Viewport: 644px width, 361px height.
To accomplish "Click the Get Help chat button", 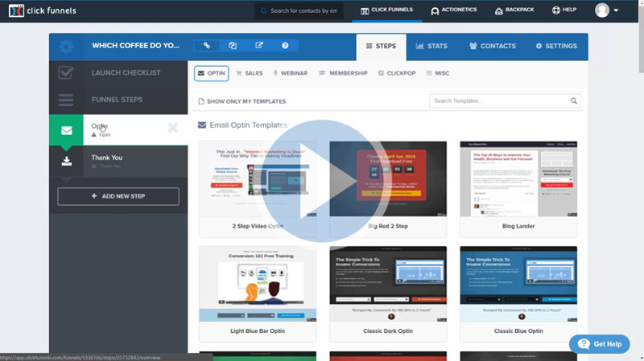I will [599, 344].
